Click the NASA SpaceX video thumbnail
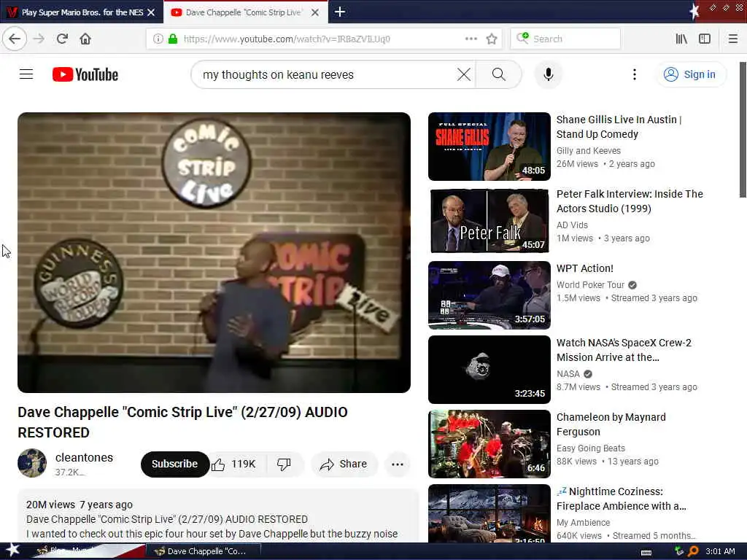The width and height of the screenshot is (747, 560). [489, 370]
